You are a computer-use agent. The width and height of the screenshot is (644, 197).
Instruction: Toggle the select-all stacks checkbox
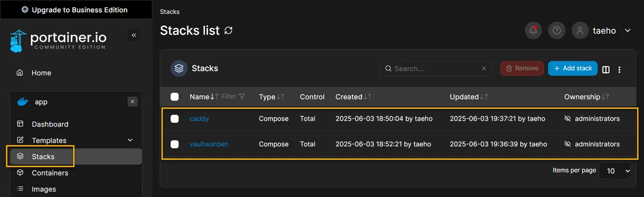[175, 97]
